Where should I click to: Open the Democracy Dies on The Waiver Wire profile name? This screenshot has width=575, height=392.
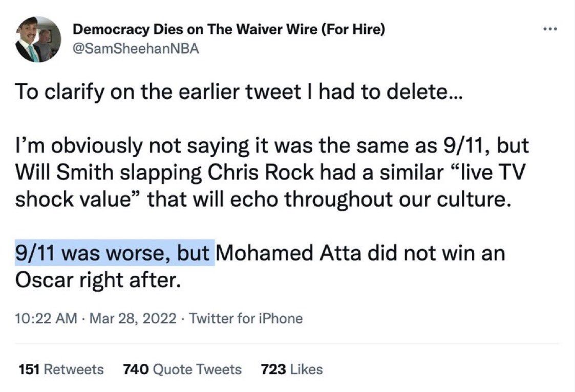coord(229,29)
